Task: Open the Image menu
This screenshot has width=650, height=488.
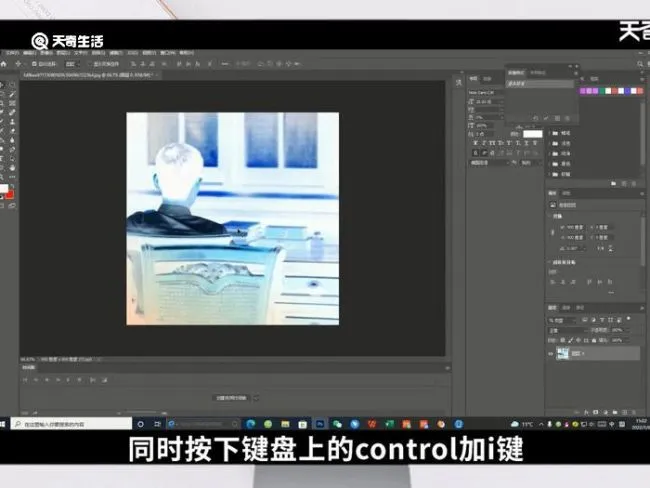Action: pos(46,53)
